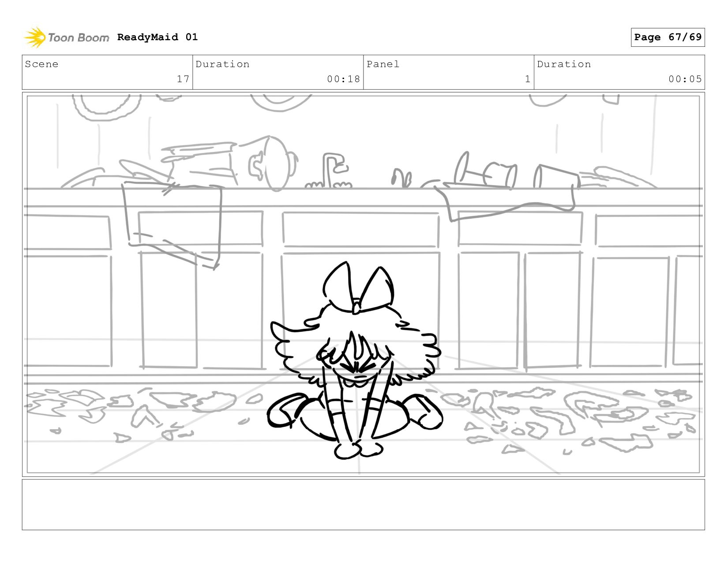Click the empty notes box below panel
The image size is (728, 563).
pos(363,505)
